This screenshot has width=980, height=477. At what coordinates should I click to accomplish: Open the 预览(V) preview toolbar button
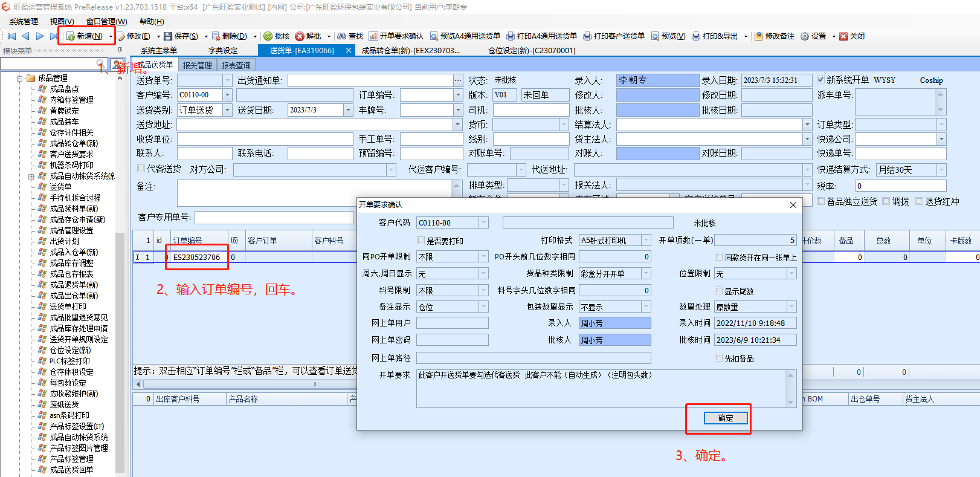tap(668, 36)
